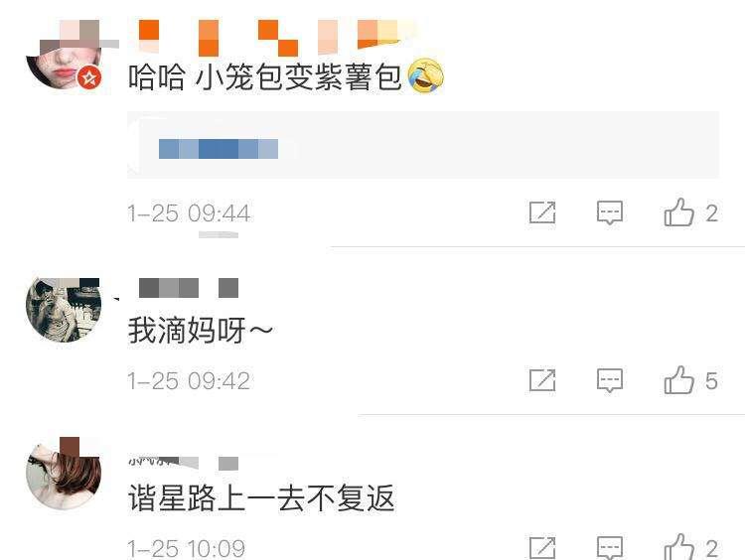Reply to the "我滴妈呀~" comment
Image resolution: width=745 pixels, height=560 pixels.
pyautogui.click(x=610, y=380)
